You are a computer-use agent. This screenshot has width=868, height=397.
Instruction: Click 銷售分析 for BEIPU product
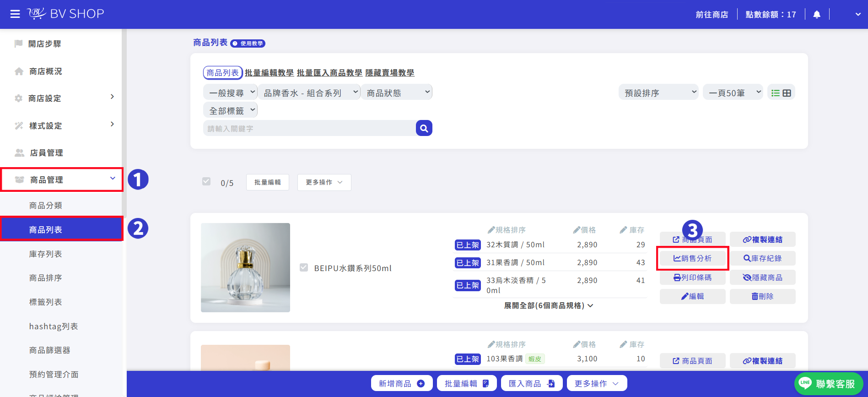click(693, 258)
